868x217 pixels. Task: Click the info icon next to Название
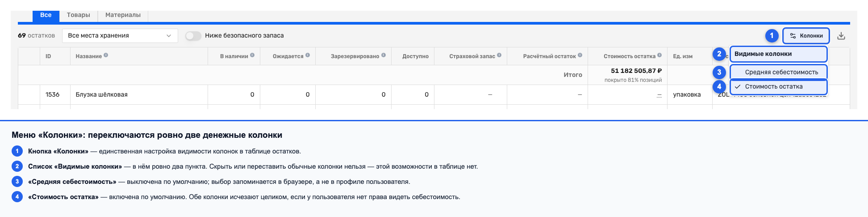pyautogui.click(x=106, y=55)
